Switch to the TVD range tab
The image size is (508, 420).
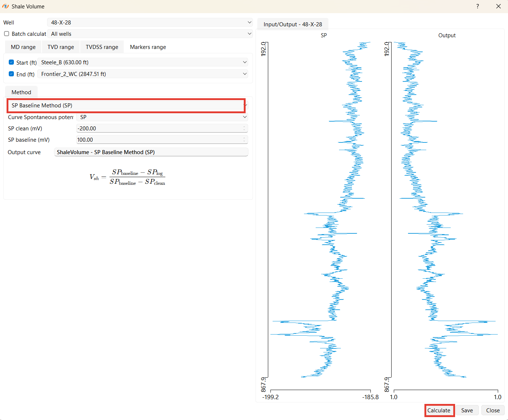pos(60,47)
